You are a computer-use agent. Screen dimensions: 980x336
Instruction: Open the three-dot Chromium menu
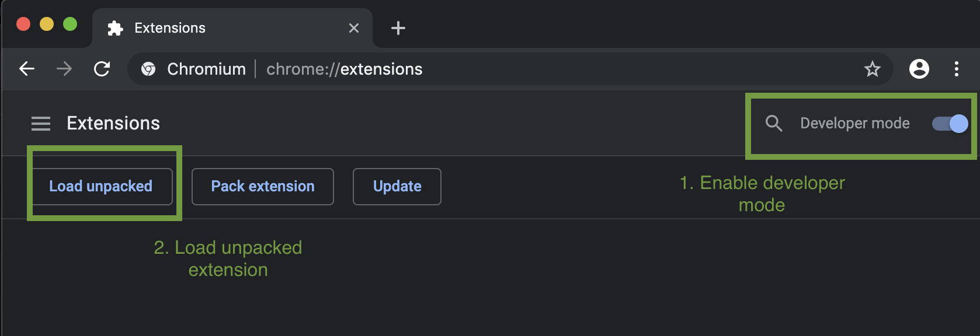(957, 69)
